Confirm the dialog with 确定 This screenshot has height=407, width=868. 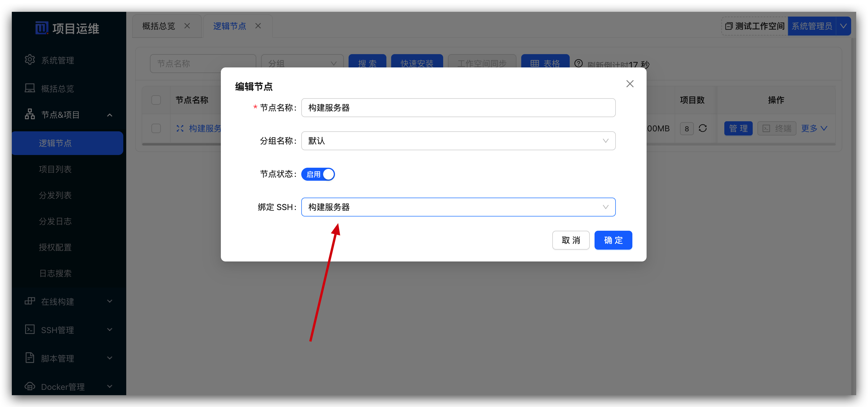click(x=613, y=240)
